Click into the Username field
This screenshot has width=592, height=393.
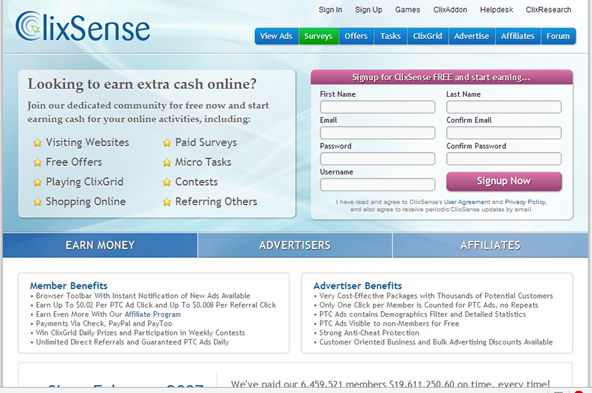[378, 185]
